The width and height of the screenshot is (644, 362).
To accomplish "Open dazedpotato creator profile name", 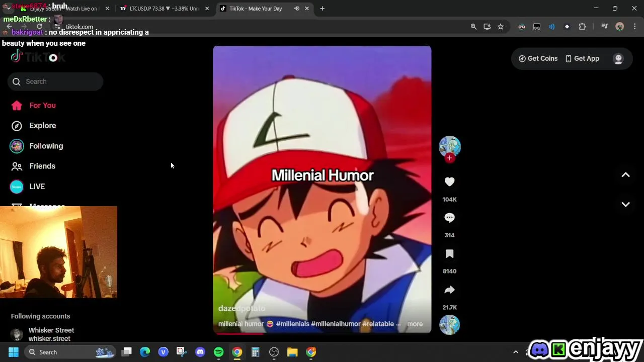I will click(x=242, y=308).
